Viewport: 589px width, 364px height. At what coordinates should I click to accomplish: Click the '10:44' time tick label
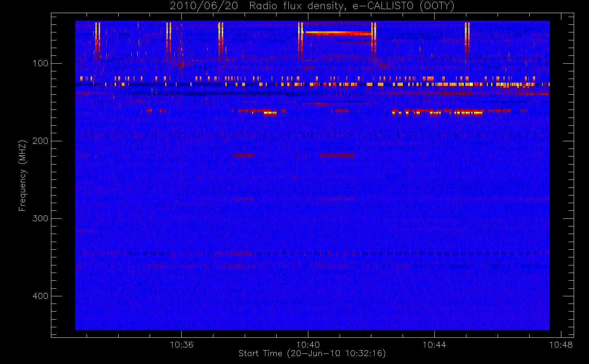(x=434, y=345)
